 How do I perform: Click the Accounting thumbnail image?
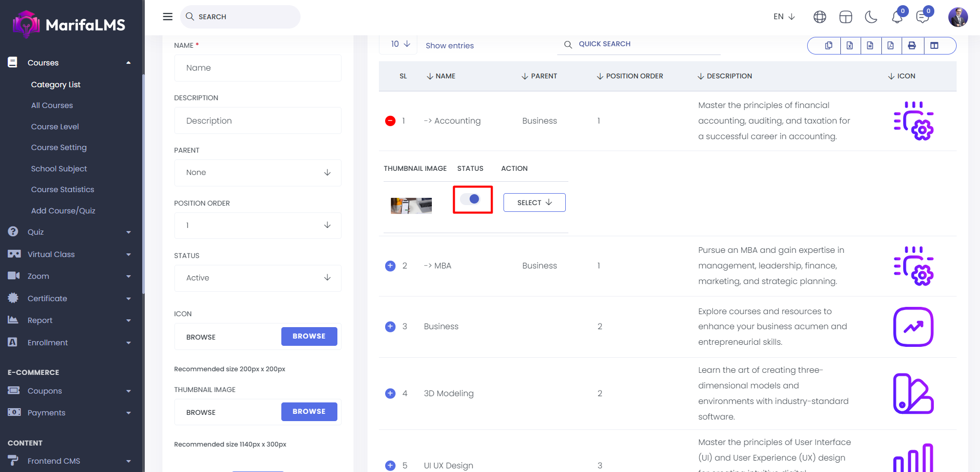click(411, 206)
